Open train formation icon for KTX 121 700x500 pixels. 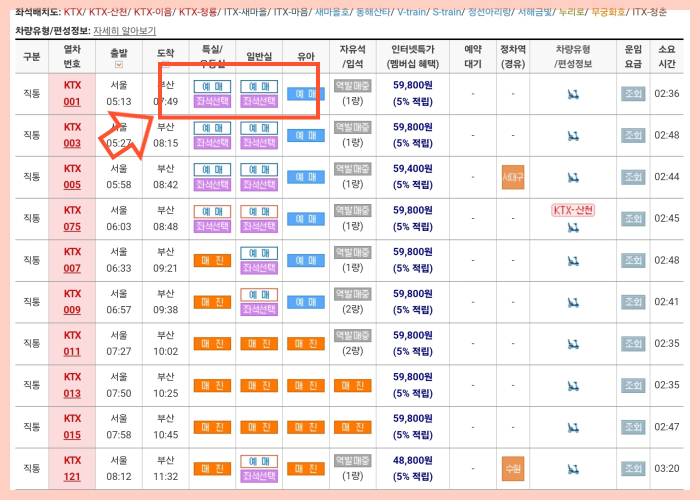coord(573,469)
